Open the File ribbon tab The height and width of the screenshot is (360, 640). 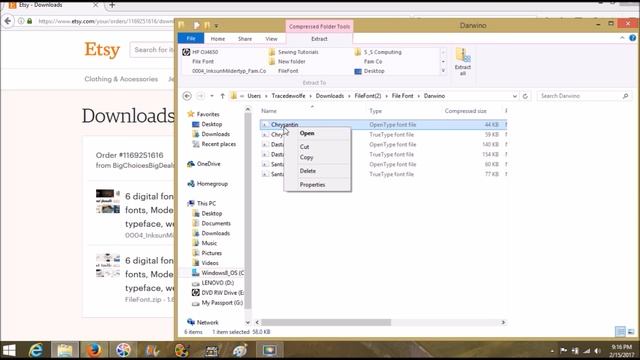pos(191,38)
